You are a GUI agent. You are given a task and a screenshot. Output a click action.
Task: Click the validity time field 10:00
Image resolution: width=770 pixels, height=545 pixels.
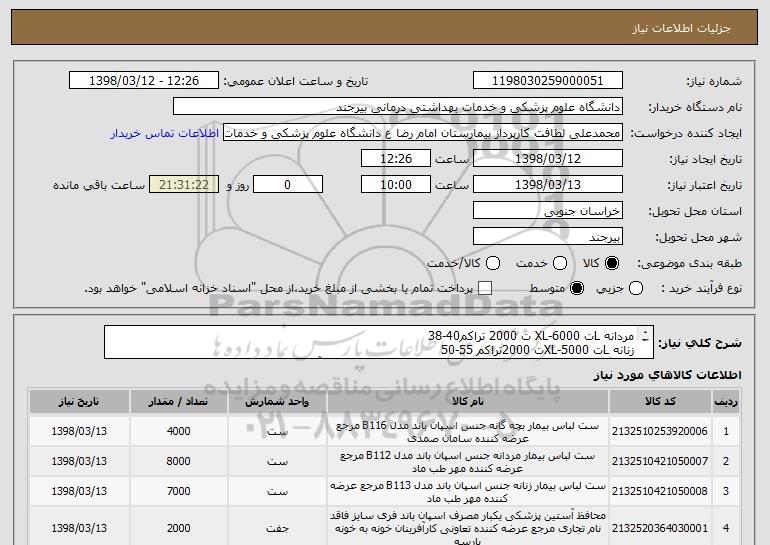pyautogui.click(x=396, y=185)
